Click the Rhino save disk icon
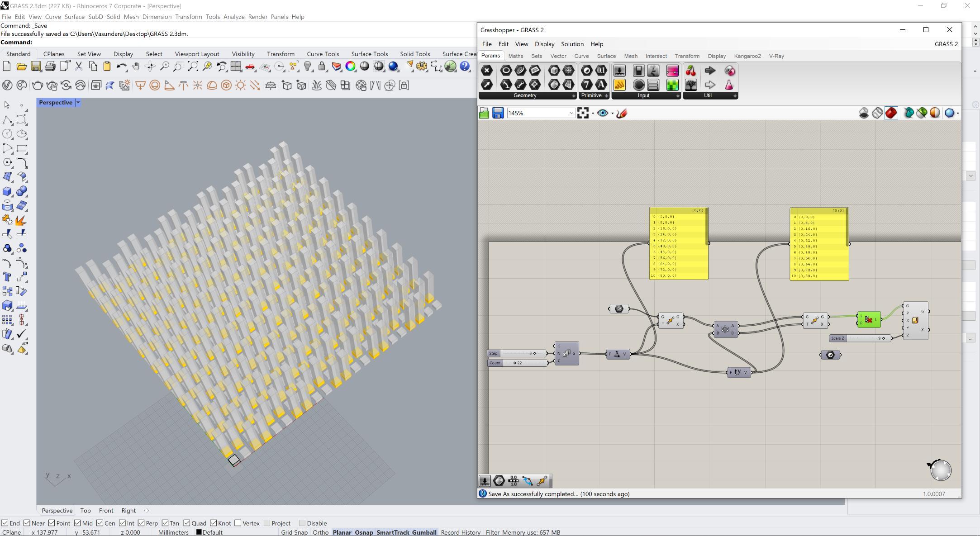The width and height of the screenshot is (980, 536). [x=36, y=66]
